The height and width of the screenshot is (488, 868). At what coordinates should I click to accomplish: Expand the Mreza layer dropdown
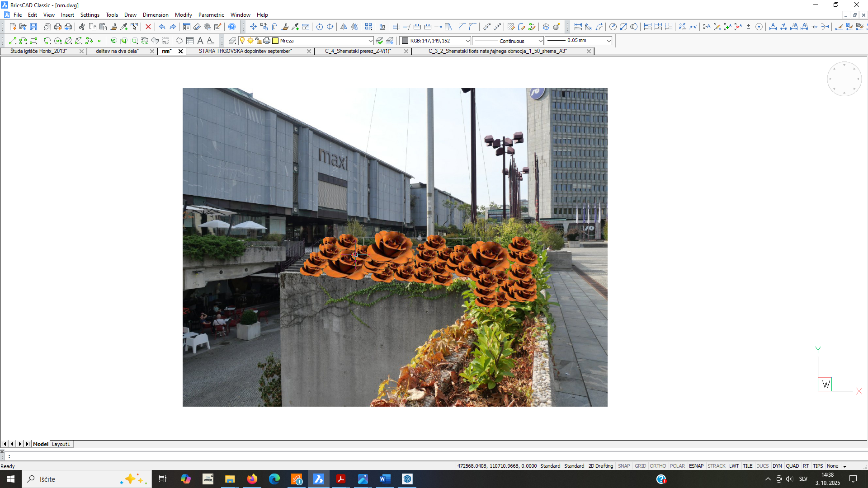point(370,41)
